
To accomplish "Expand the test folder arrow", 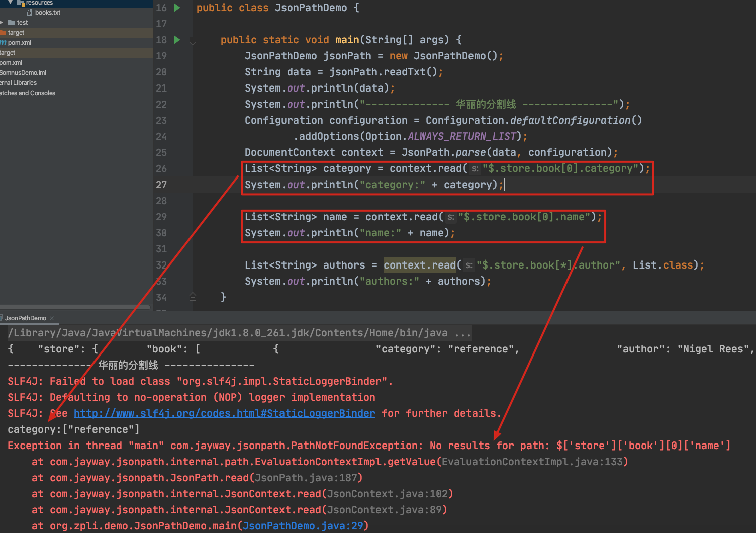I will coord(2,23).
